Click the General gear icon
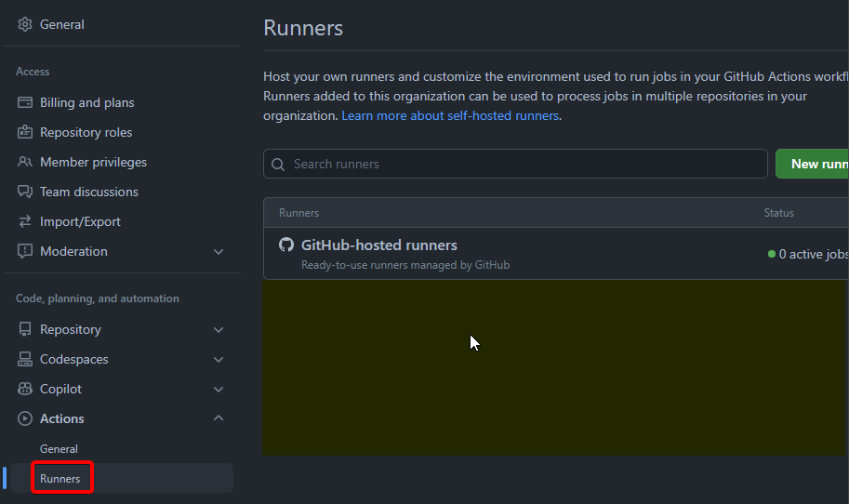 (x=25, y=24)
